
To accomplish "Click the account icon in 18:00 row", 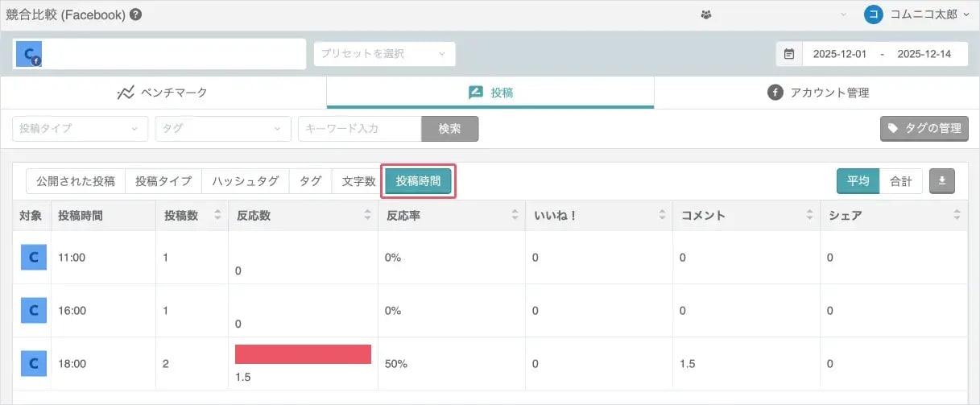I will (33, 363).
